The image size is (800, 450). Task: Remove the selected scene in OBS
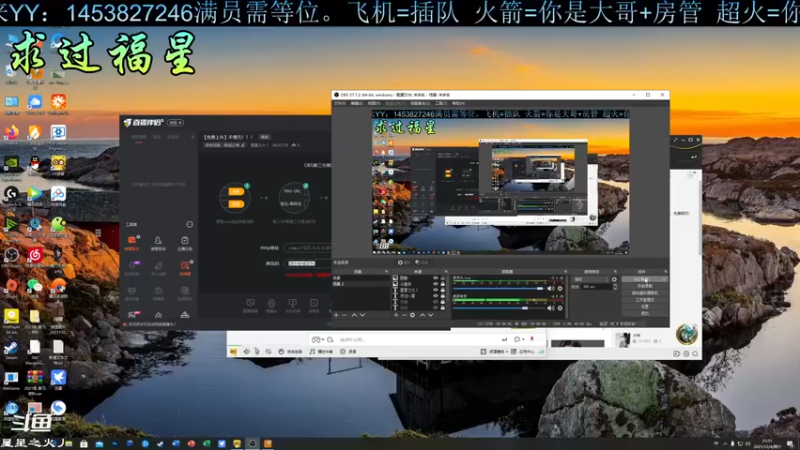(x=344, y=315)
